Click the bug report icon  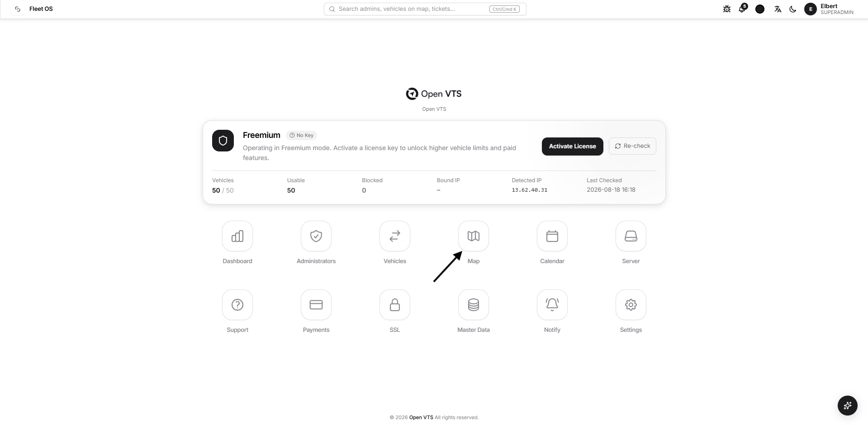727,9
